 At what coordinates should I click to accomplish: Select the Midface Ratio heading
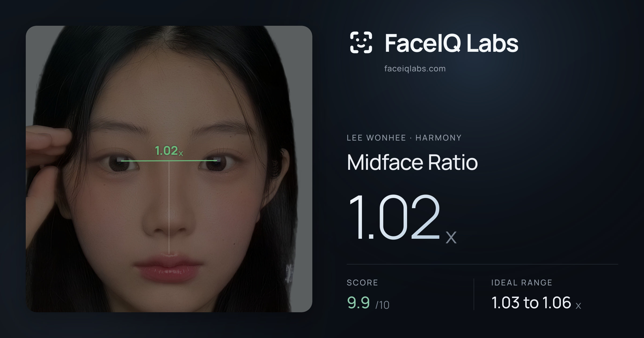pyautogui.click(x=412, y=162)
